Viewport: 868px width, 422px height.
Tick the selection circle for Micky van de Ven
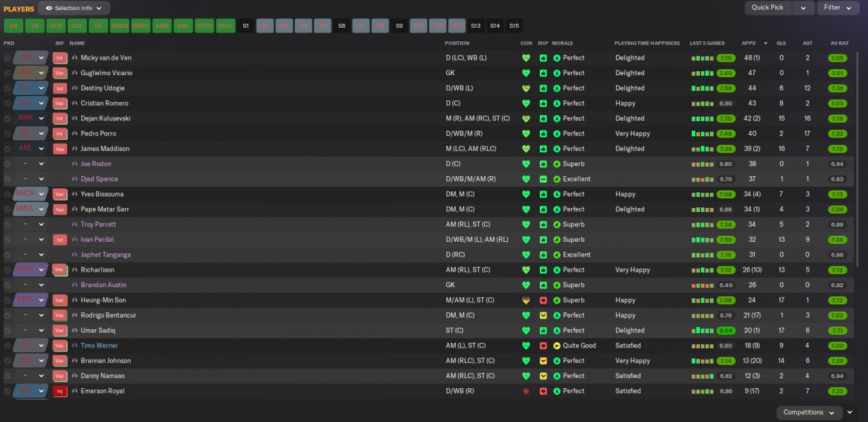[7, 58]
